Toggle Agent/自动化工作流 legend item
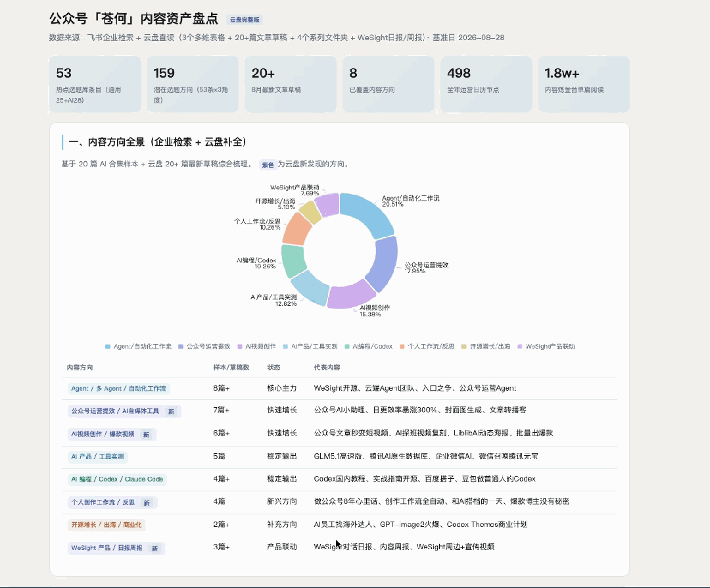This screenshot has width=710, height=588. pyautogui.click(x=138, y=347)
